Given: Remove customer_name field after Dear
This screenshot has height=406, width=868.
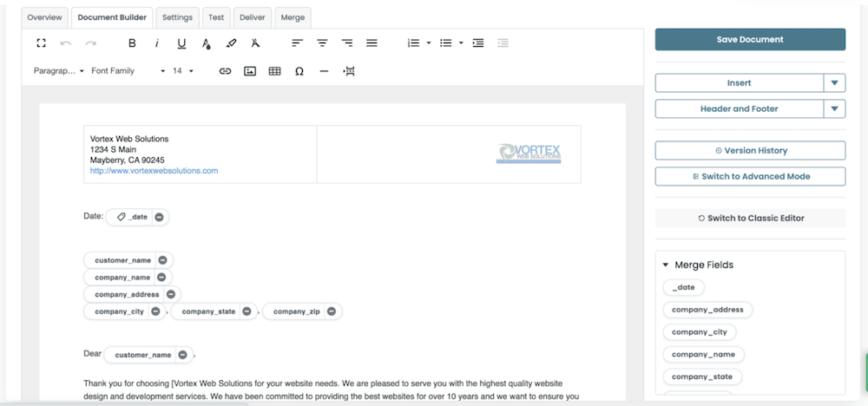Looking at the screenshot, I should click(182, 355).
